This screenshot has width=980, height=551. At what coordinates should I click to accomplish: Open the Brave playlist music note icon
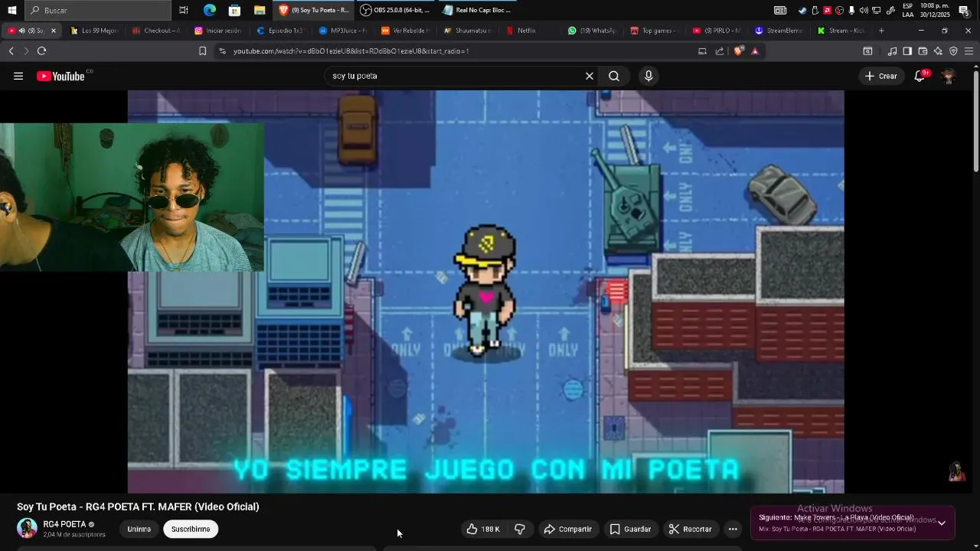(892, 51)
